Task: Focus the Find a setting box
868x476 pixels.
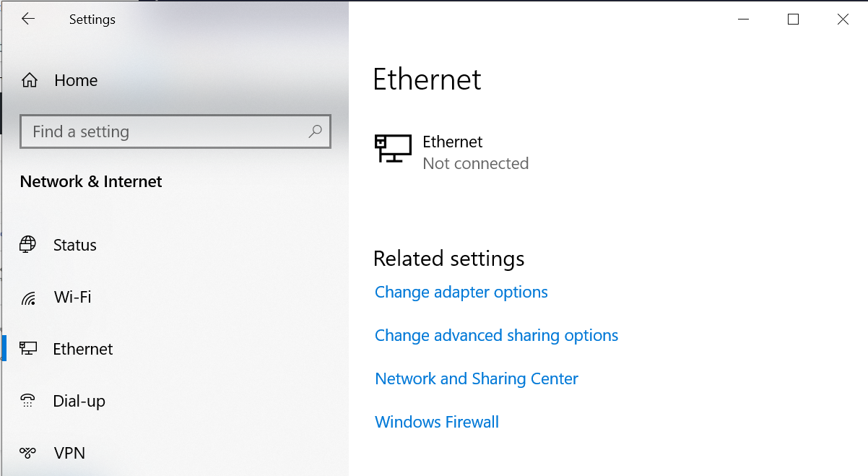Action: (166, 131)
